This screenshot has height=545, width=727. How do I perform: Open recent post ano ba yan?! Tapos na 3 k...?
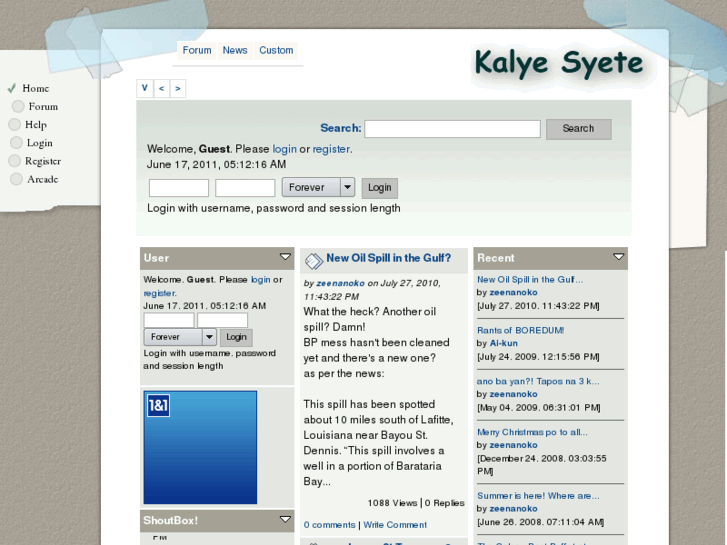point(538,381)
